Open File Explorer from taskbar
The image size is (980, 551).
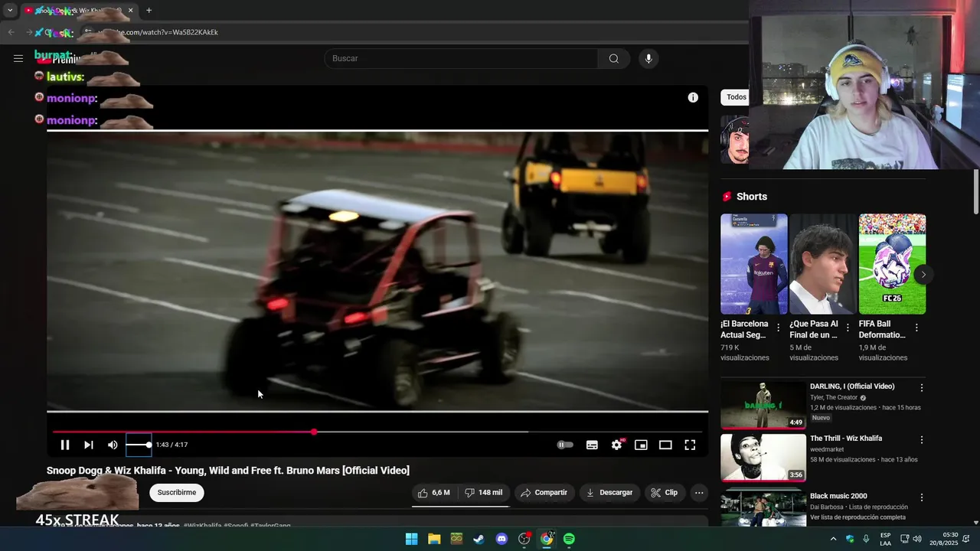(x=434, y=539)
